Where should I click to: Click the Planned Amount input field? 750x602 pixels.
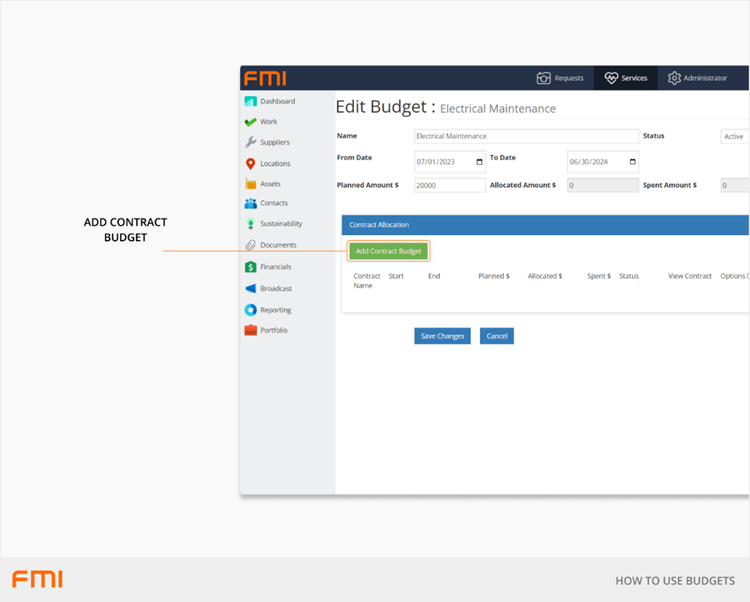pyautogui.click(x=449, y=185)
